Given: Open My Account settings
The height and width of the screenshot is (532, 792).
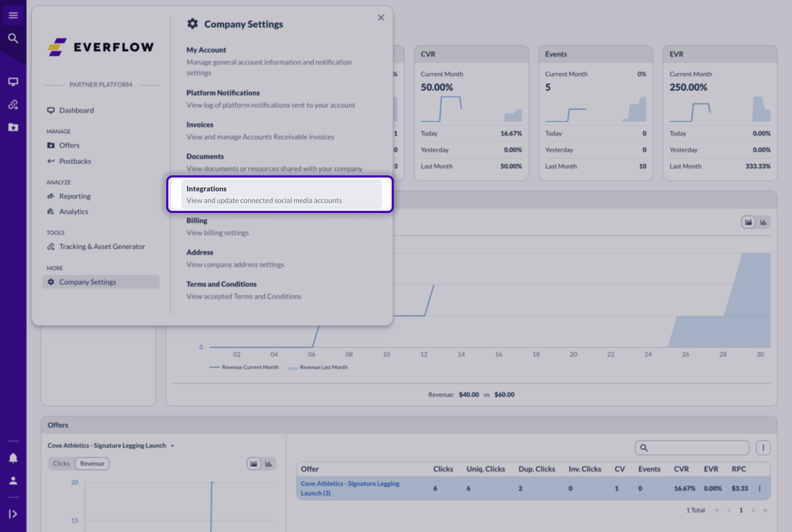Looking at the screenshot, I should [282, 61].
